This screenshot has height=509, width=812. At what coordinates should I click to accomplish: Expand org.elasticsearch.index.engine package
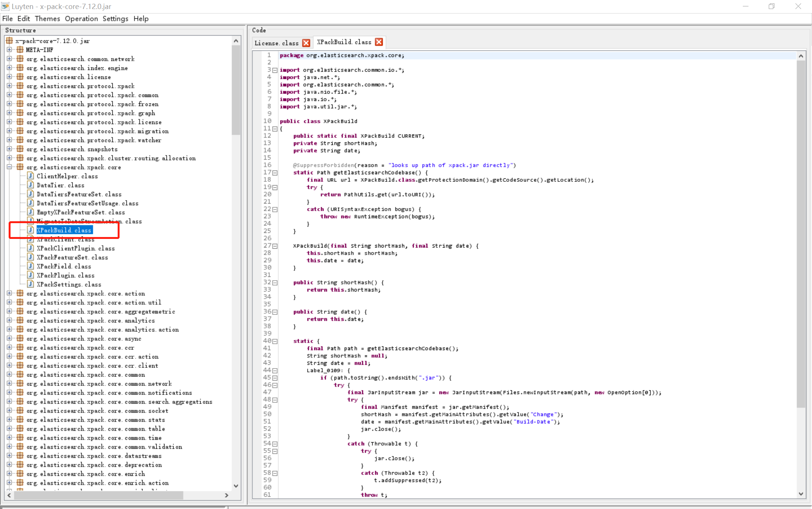coord(9,68)
